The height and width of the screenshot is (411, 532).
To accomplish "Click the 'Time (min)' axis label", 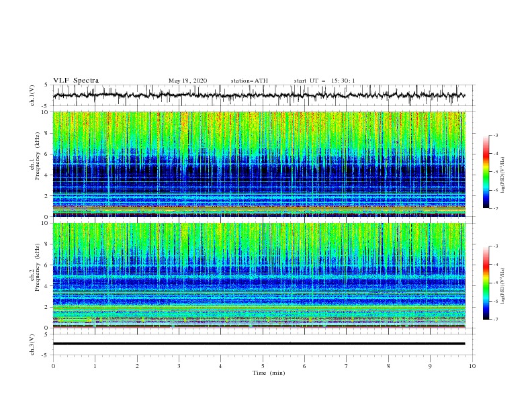I will pyautogui.click(x=269, y=373).
